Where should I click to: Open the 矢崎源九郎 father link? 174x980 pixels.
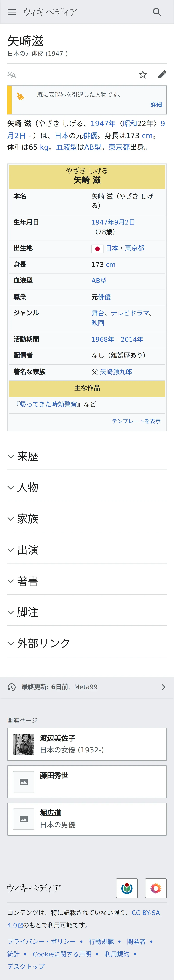pyautogui.click(x=116, y=372)
